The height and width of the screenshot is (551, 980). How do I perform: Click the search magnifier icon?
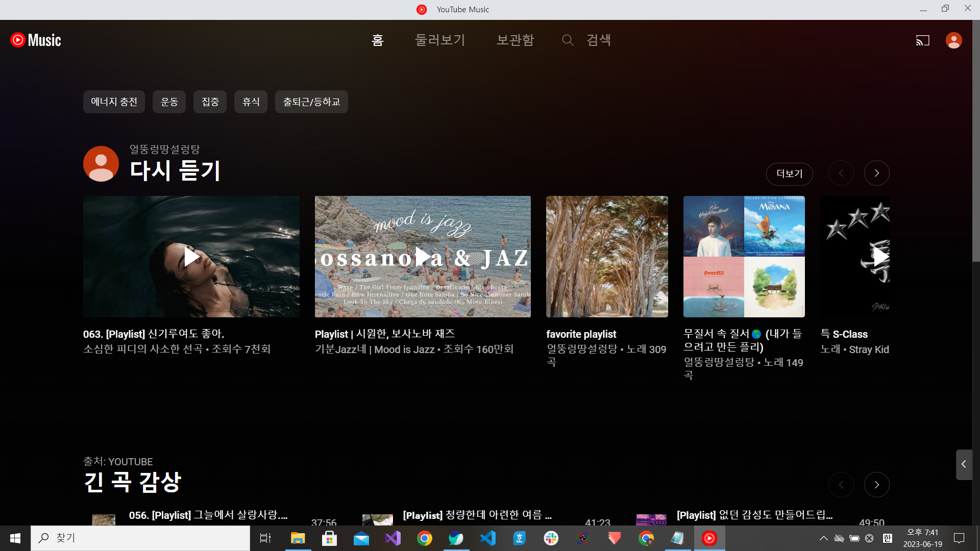(x=568, y=40)
